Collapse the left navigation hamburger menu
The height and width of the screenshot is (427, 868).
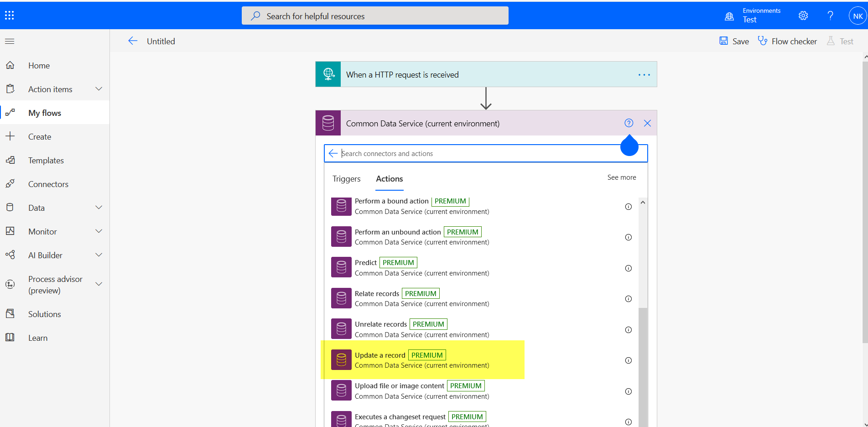(x=10, y=42)
